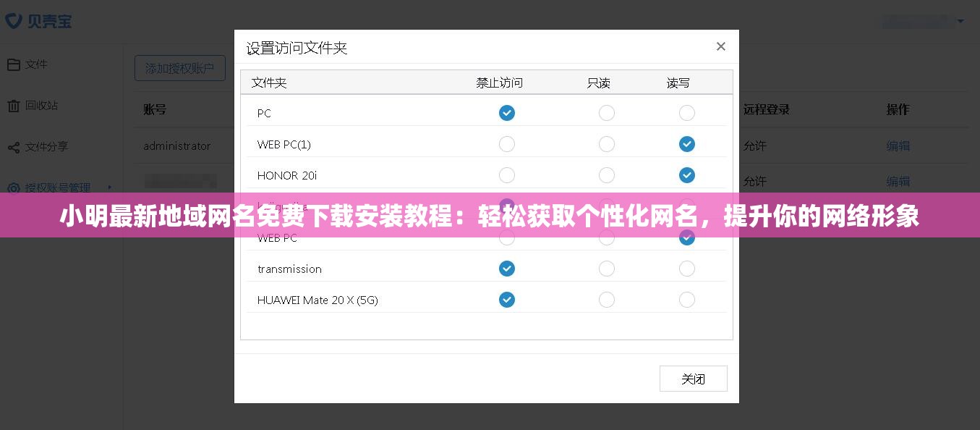980x430 pixels.
Task: Grant transmission 读写 access
Action: [686, 269]
